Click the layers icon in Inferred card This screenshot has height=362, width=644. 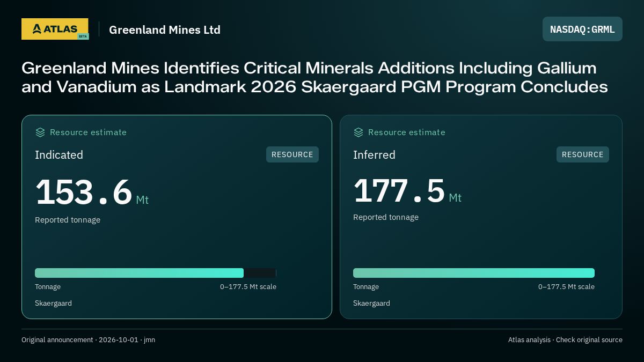click(x=358, y=132)
